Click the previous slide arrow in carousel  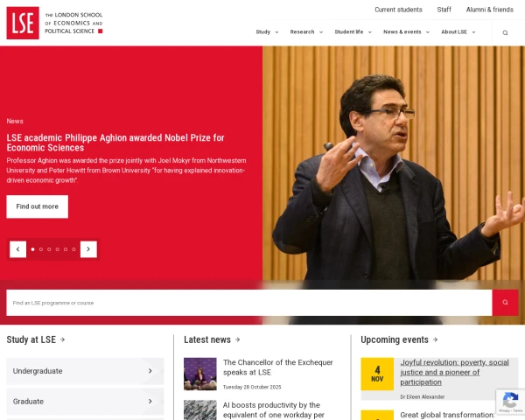tap(18, 249)
